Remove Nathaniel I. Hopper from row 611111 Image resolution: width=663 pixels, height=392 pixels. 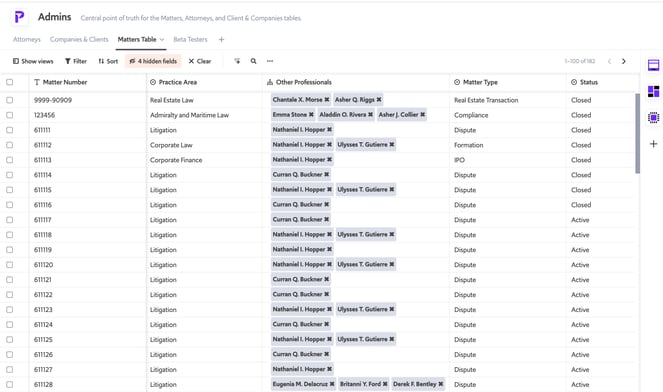[329, 130]
